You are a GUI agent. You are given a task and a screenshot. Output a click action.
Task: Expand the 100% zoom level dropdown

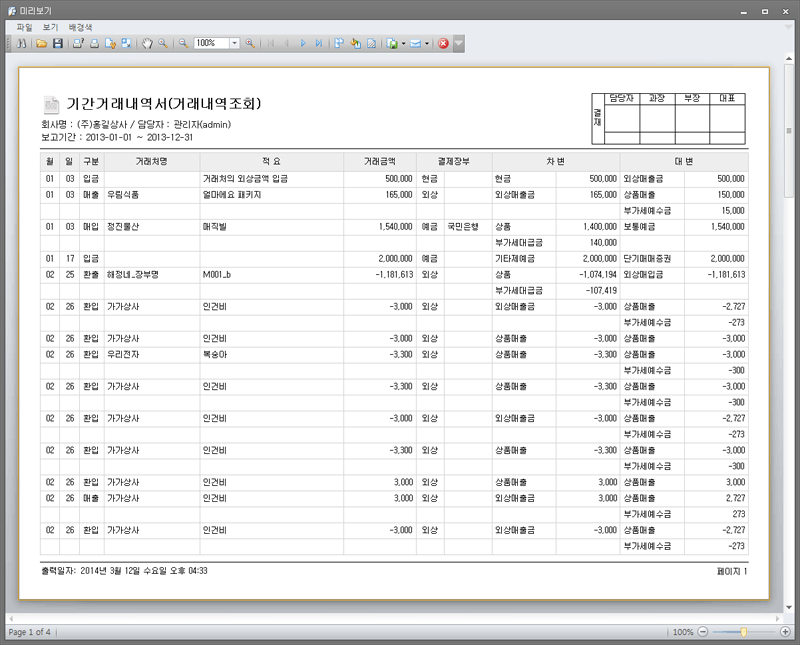[x=235, y=44]
